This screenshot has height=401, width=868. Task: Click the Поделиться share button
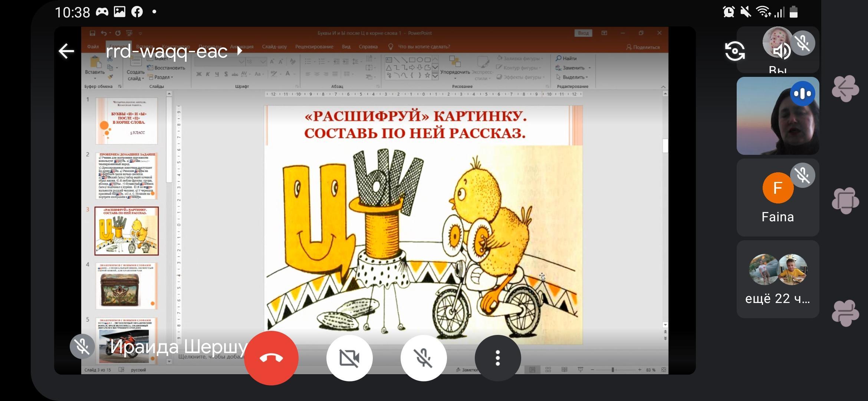coord(643,47)
